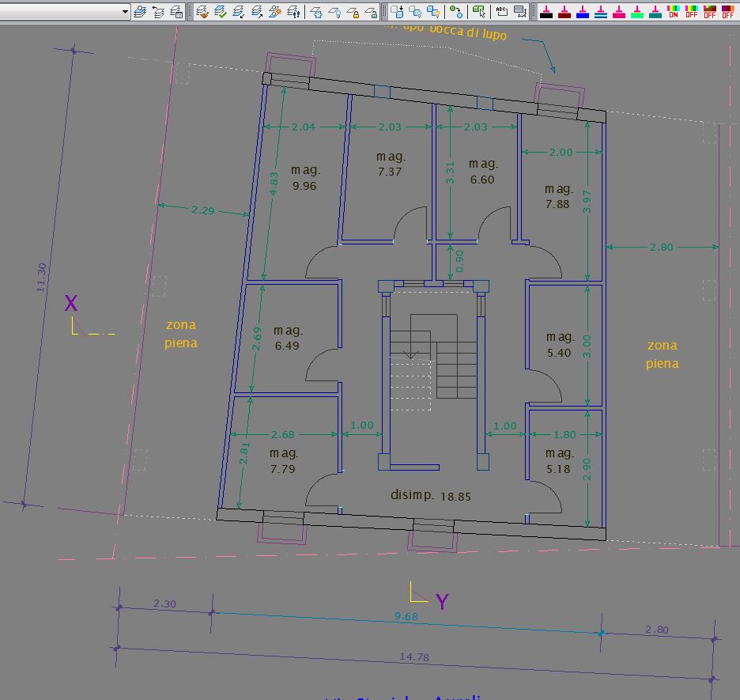Click the blue cubes with grey lightbulb icon
Image resolution: width=740 pixels, height=700 pixels.
(x=415, y=11)
